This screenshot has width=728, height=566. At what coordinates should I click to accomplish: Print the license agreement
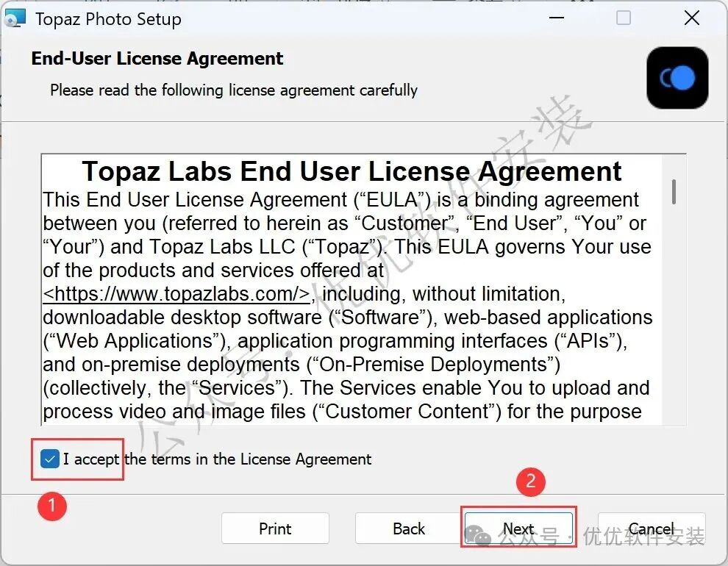pos(275,529)
